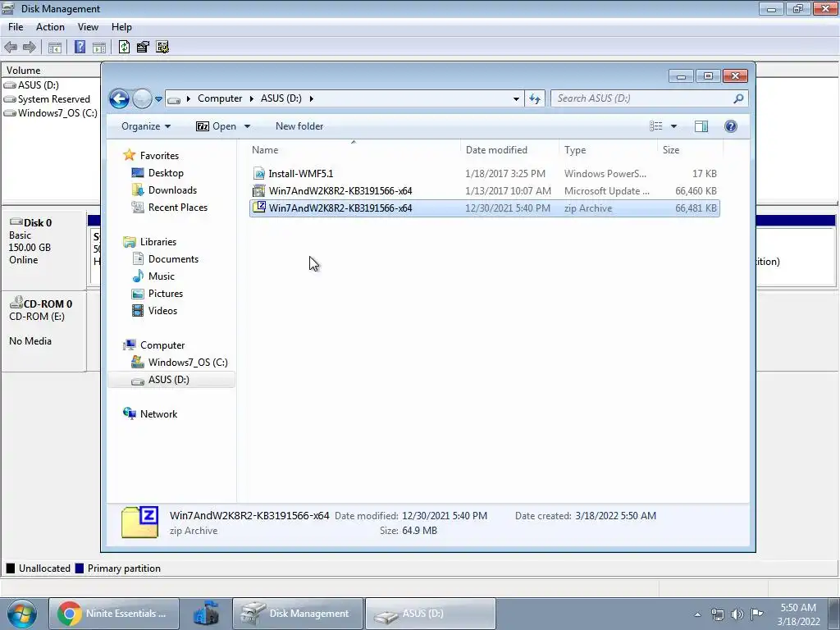Viewport: 840px width, 630px height.
Task: Select CD-ROM 0 in Disk Management
Action: 44,331
